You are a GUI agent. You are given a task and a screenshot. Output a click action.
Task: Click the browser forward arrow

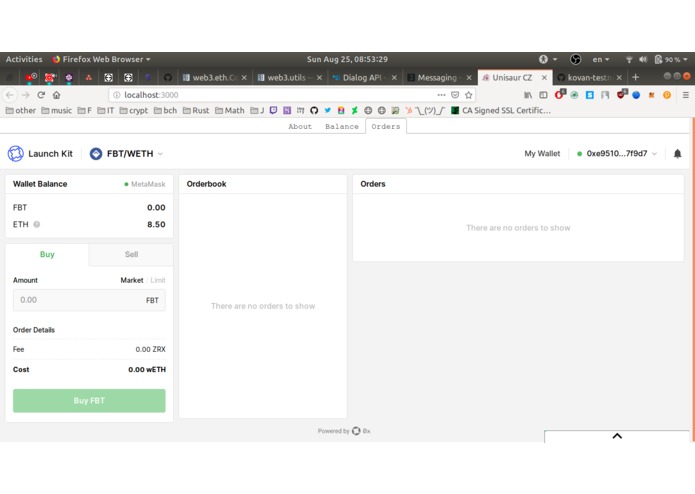pos(26,95)
